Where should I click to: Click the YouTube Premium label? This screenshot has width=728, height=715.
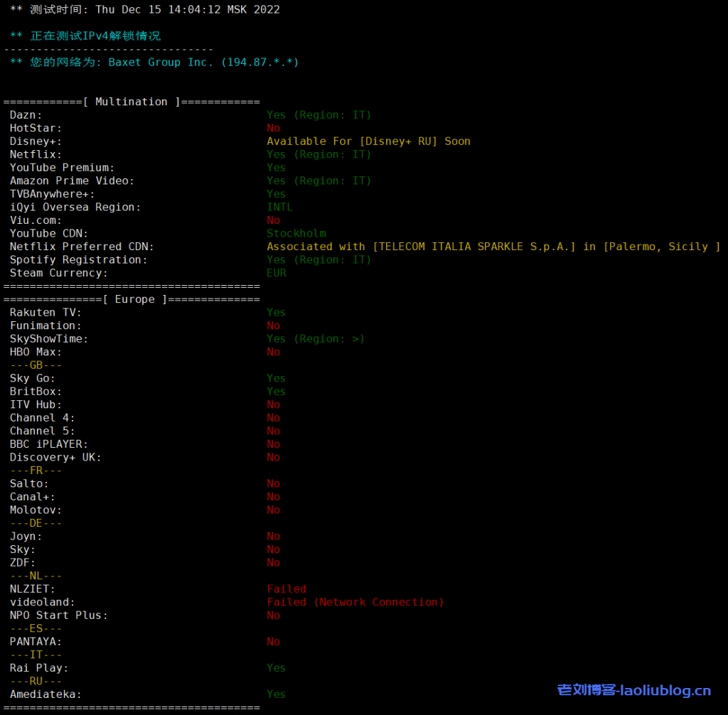pyautogui.click(x=62, y=168)
